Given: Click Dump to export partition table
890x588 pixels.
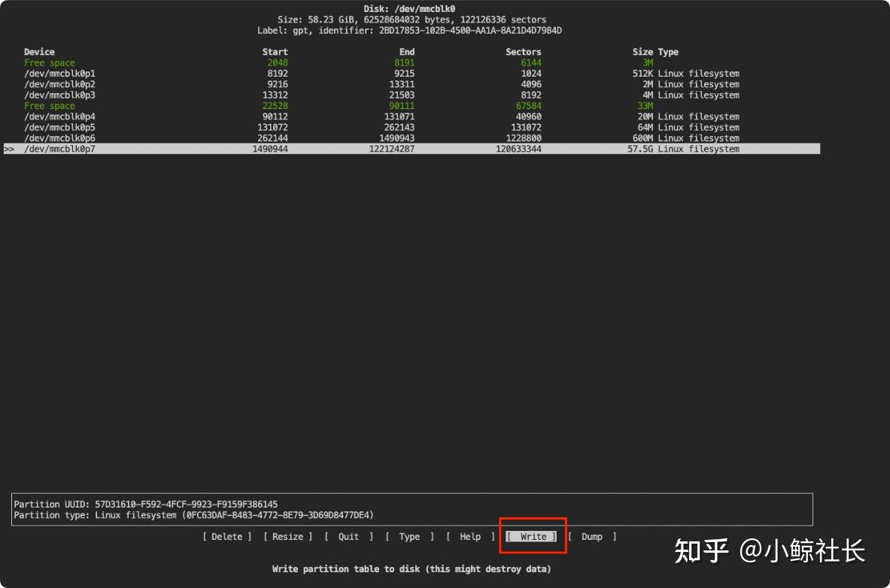Looking at the screenshot, I should tap(591, 536).
